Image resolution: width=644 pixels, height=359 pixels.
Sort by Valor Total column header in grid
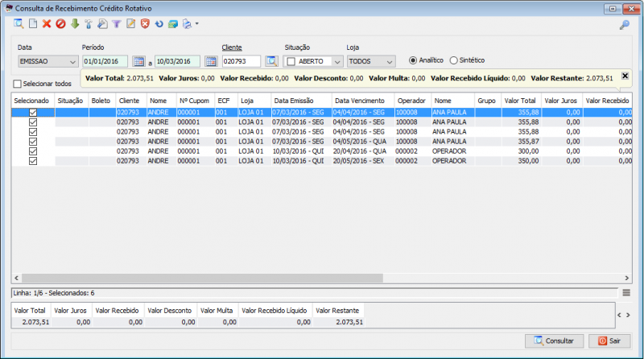pyautogui.click(x=521, y=101)
